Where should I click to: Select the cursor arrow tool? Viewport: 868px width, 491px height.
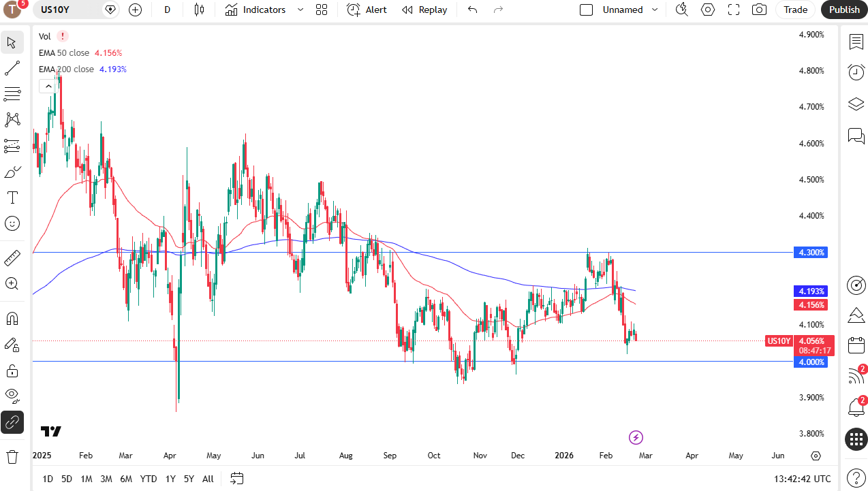point(12,42)
